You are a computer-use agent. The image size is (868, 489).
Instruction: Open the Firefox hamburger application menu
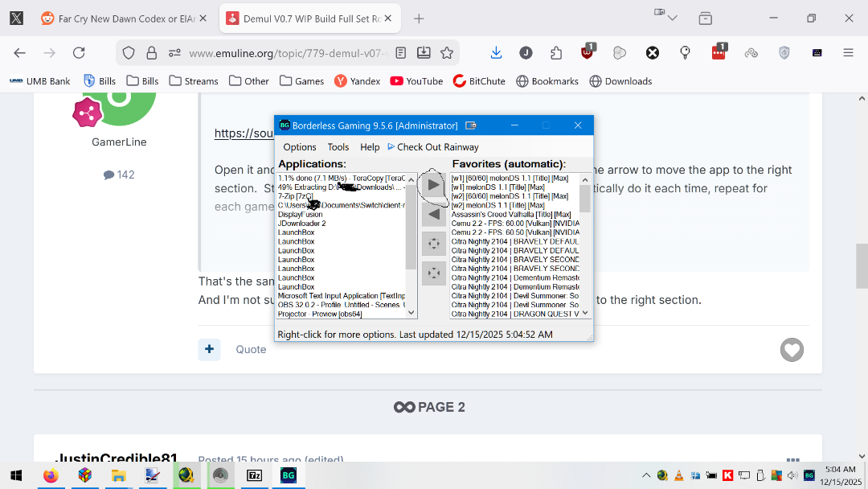[848, 52]
